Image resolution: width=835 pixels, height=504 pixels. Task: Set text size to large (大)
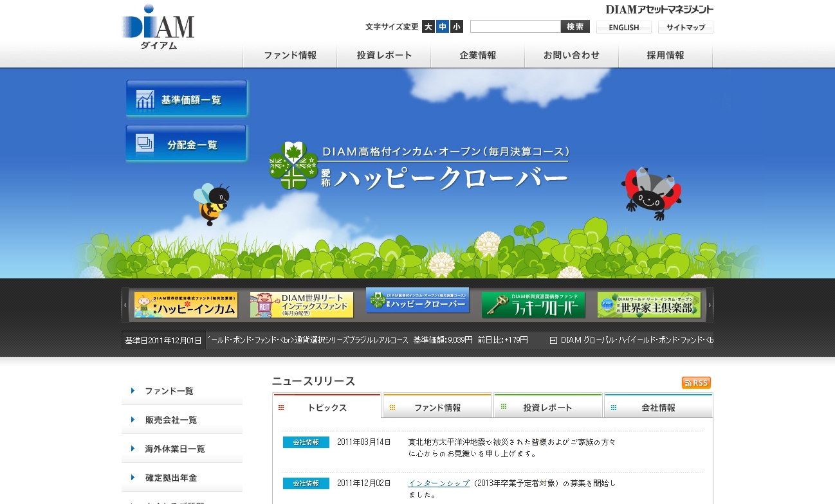pyautogui.click(x=428, y=26)
